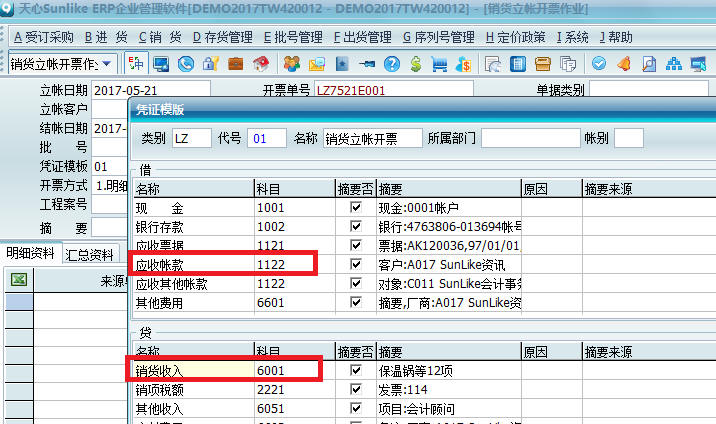Toggle 摘要否 checkbox for 银行存款 row

pyautogui.click(x=355, y=226)
